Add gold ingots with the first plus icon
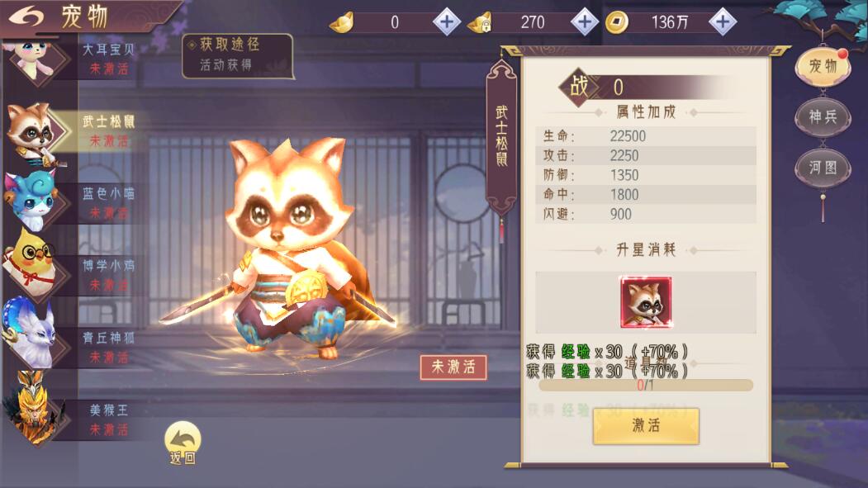This screenshot has width=868, height=488. tap(446, 22)
